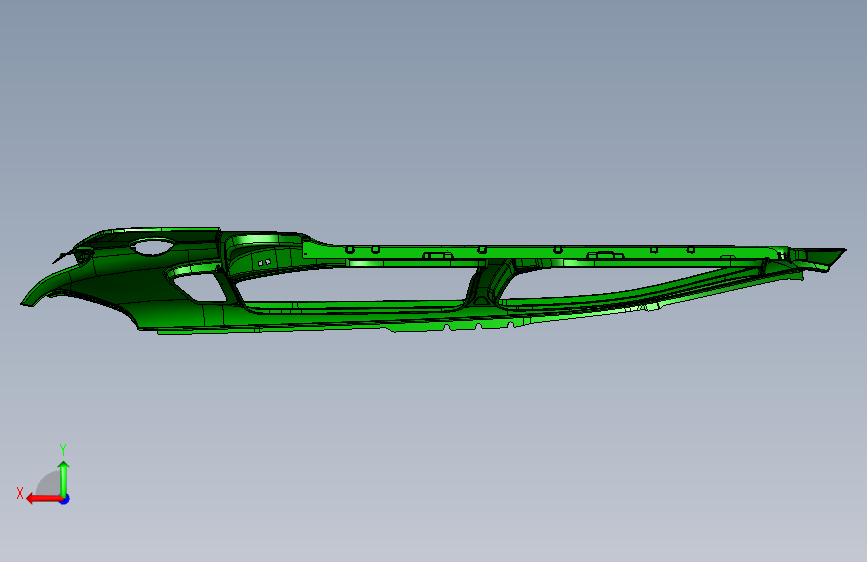Pick the oval fuel filler opening on the model
Image resolution: width=867 pixels, height=562 pixels.
coord(153,247)
